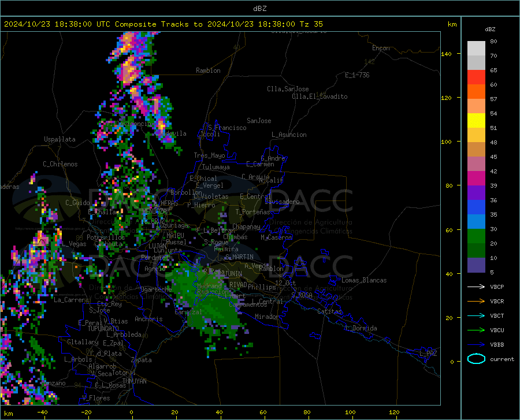This screenshot has height=420, width=520.
Task: Click the La_Carrera label
Action: (x=71, y=300)
